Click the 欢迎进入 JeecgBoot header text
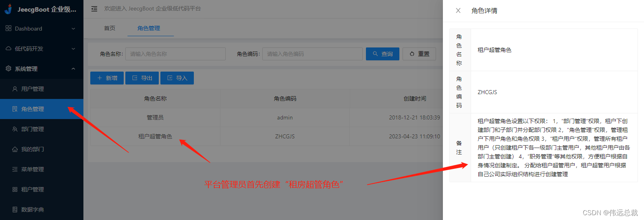This screenshot has height=220, width=644. pyautogui.click(x=152, y=8)
